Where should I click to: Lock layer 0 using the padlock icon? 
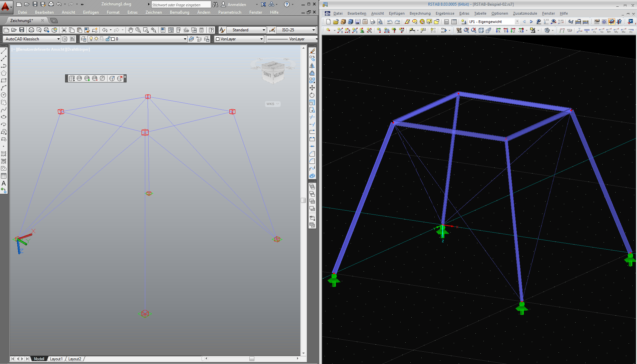tap(108, 39)
